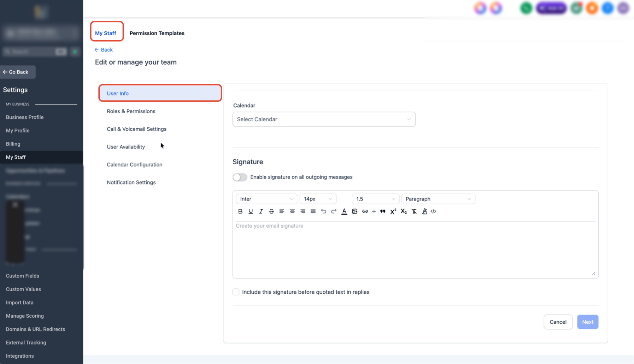Open the text color picker
The width and height of the screenshot is (634, 364).
coord(344,211)
